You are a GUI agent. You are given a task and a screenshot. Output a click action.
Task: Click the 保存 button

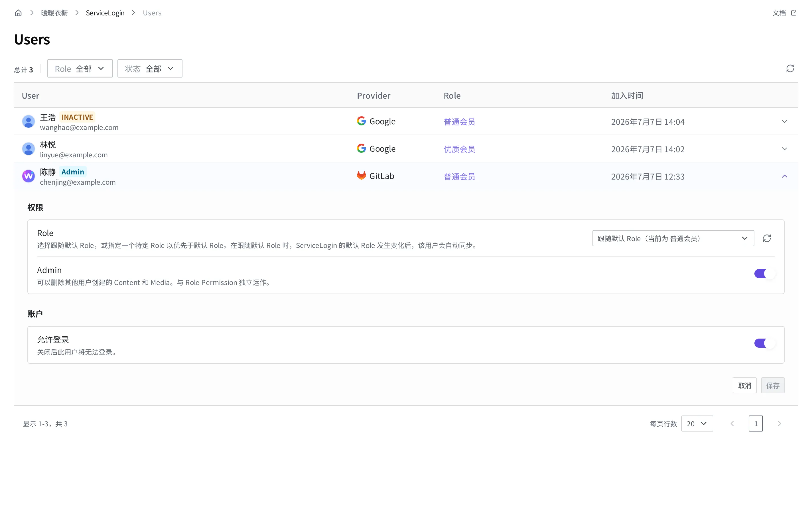773,385
